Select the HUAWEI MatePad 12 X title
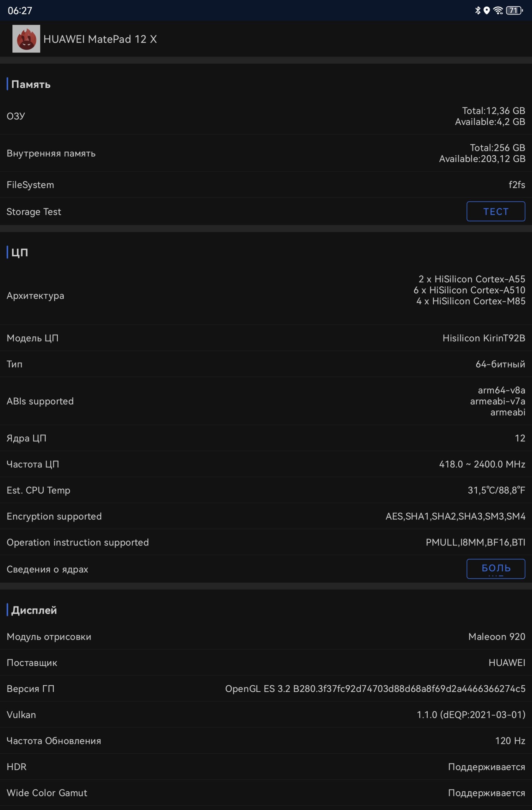This screenshot has height=810, width=532. pyautogui.click(x=100, y=39)
